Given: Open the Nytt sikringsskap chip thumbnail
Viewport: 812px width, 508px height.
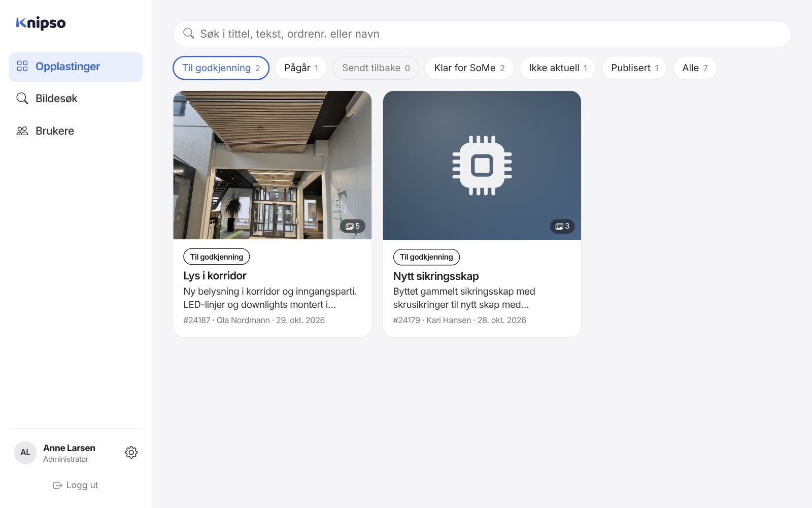Looking at the screenshot, I should [x=482, y=165].
